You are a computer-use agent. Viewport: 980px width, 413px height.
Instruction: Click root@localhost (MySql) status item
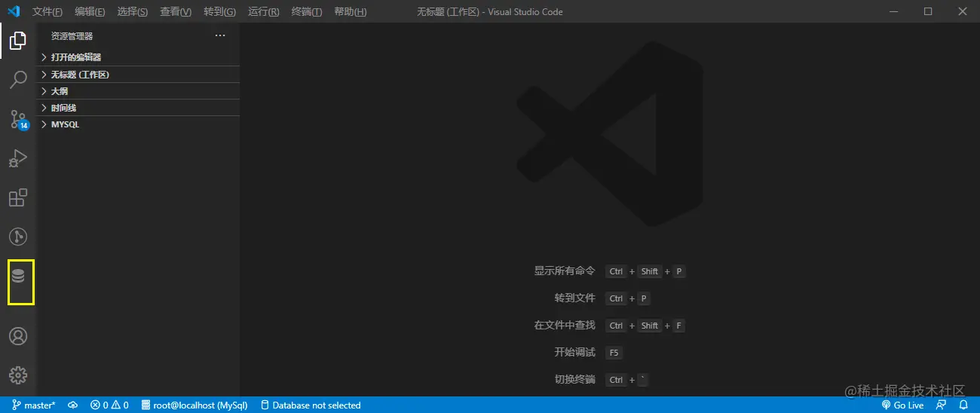point(194,405)
